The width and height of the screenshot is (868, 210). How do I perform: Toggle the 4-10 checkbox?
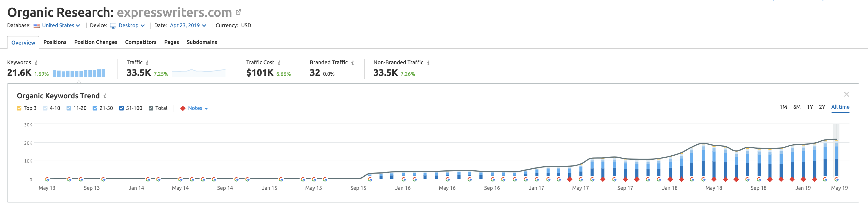click(45, 108)
